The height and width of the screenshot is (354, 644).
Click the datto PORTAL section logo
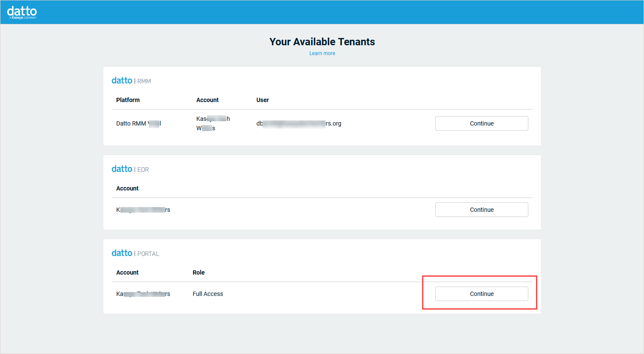(x=135, y=253)
